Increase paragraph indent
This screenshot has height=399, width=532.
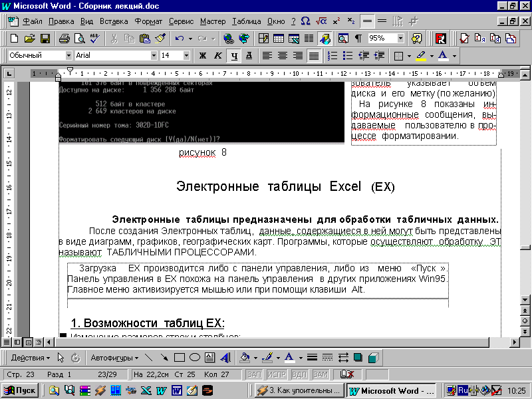point(379,55)
